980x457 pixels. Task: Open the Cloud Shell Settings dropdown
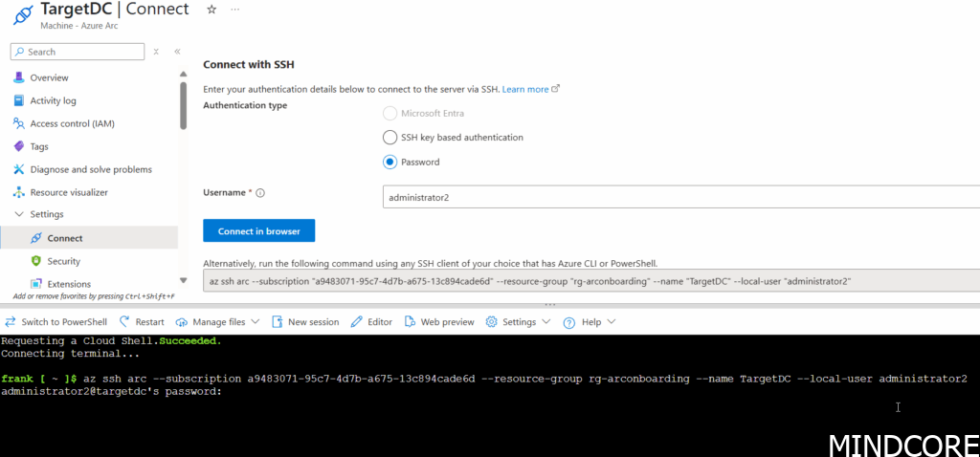pyautogui.click(x=519, y=322)
